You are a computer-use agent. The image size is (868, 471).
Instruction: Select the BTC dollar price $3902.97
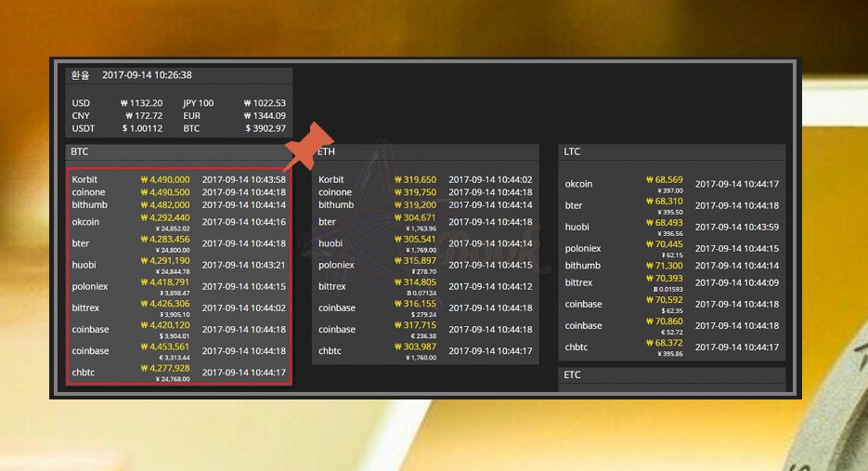tap(266, 128)
